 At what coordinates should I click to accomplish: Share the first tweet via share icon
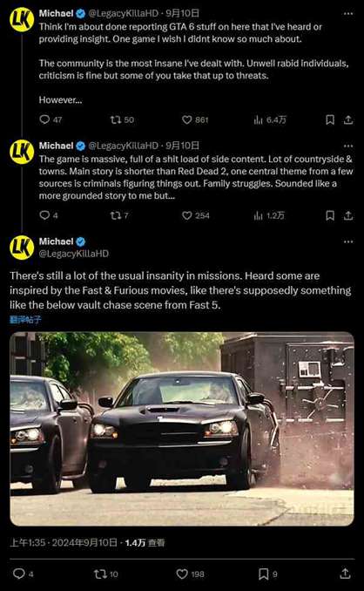[x=348, y=120]
